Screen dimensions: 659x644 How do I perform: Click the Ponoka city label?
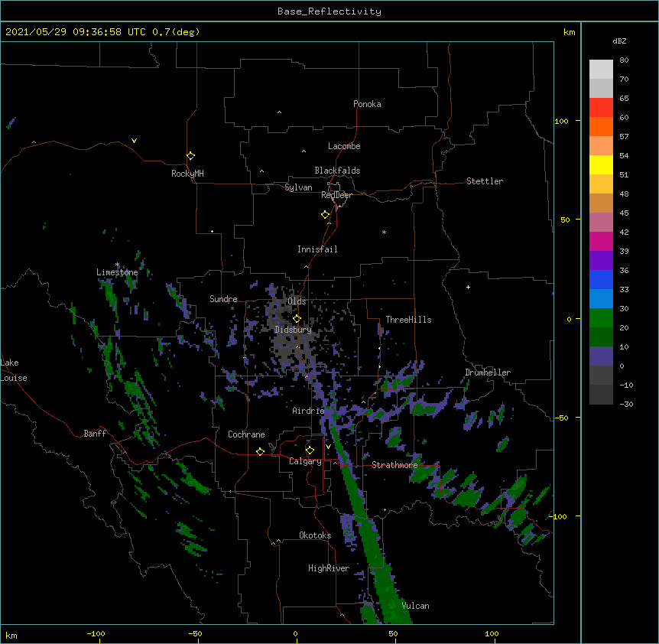[x=367, y=104]
